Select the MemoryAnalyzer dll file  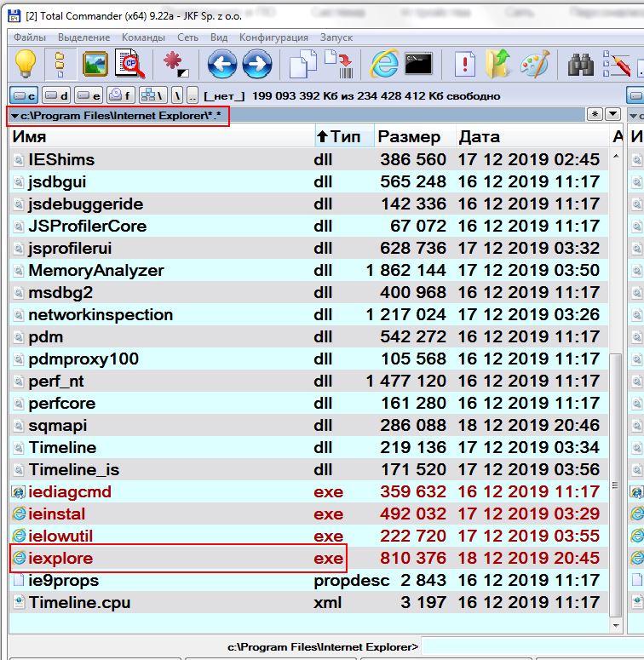click(x=308, y=270)
